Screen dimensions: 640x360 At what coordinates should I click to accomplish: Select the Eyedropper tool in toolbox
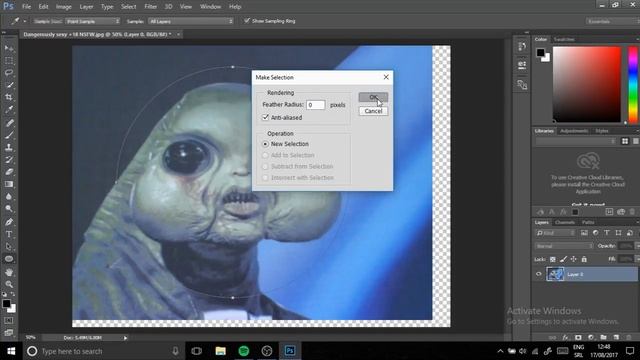click(9, 110)
